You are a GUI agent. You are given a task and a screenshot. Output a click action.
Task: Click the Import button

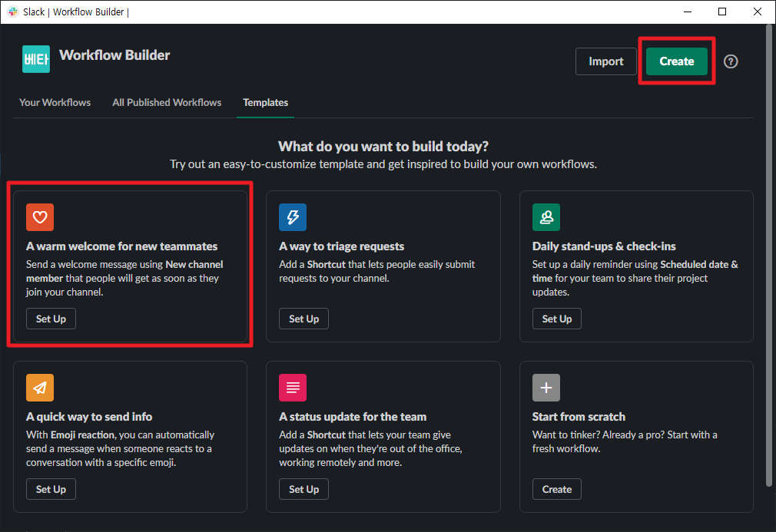click(605, 61)
